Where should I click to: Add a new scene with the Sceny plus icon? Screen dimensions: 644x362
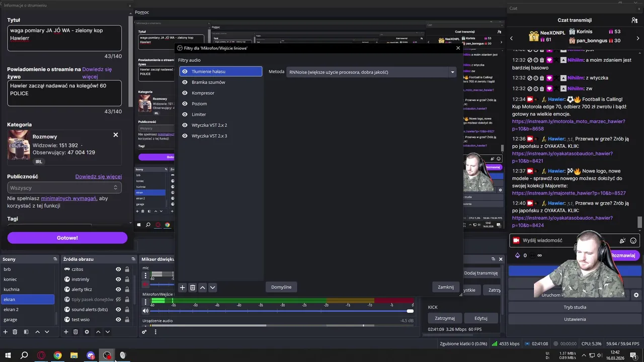tap(6, 332)
